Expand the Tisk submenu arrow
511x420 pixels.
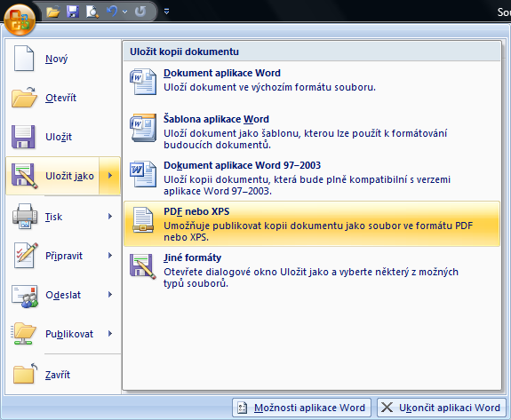110,217
